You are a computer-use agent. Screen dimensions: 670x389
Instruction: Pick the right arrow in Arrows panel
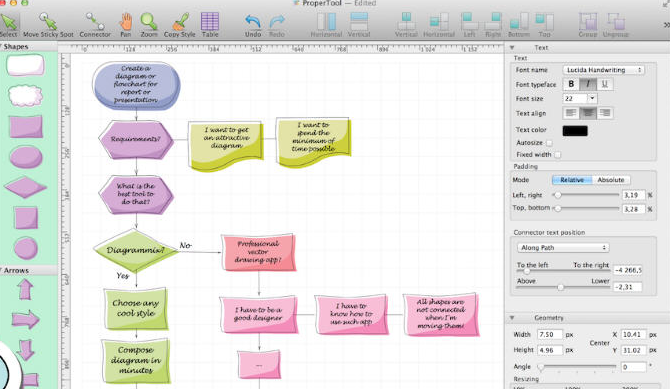[25, 319]
